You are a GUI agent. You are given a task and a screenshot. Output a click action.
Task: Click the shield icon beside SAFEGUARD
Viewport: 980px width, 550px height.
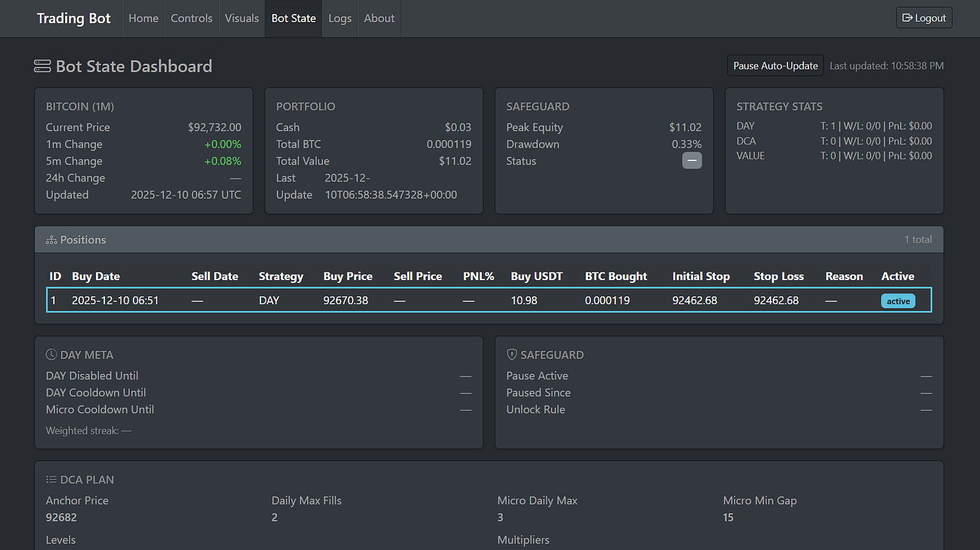(512, 355)
